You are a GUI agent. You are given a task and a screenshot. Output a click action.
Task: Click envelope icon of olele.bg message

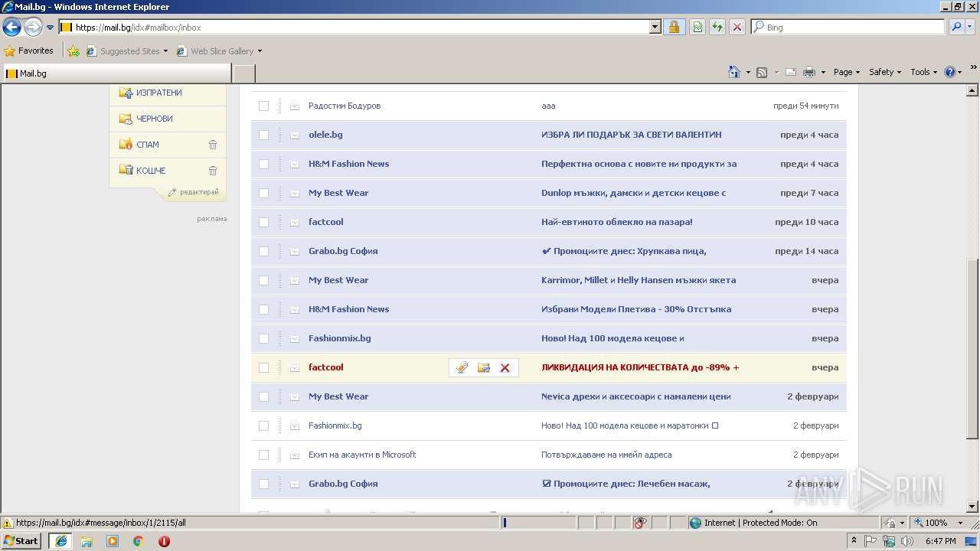click(x=295, y=135)
